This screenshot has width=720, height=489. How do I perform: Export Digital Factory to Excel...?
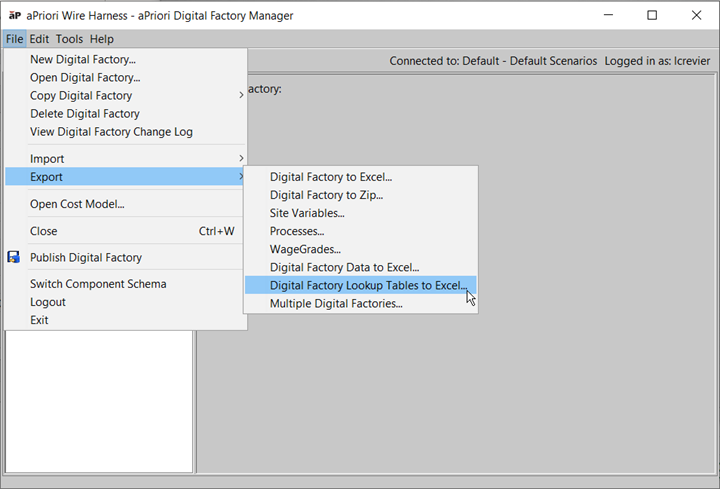[360, 177]
